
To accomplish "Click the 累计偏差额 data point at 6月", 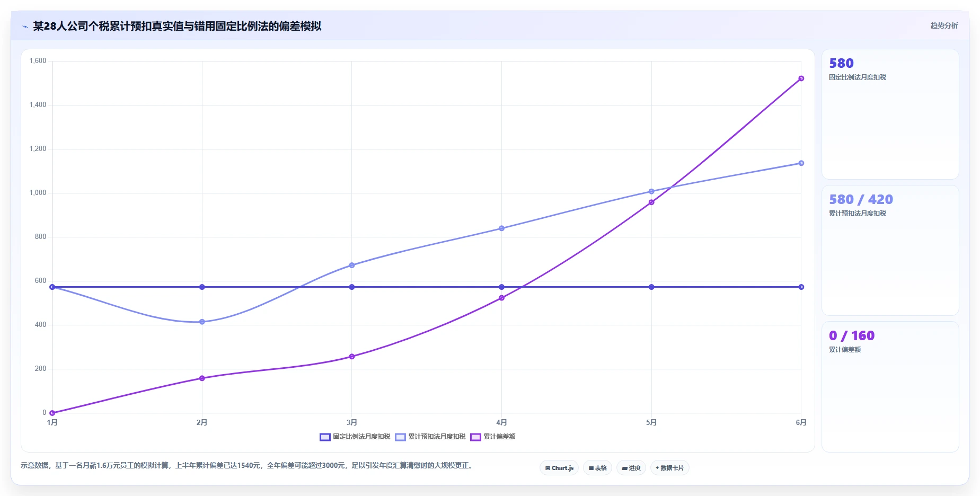I will [x=801, y=78].
